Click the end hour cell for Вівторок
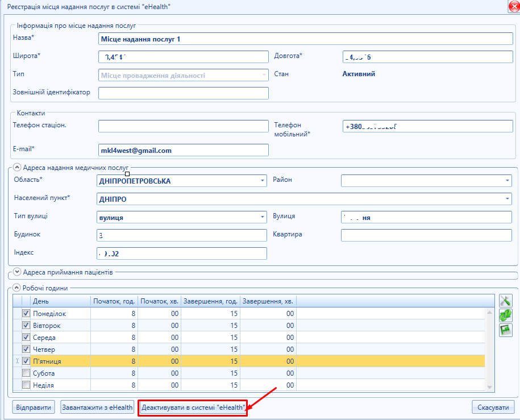Screen dimensions: 520x420 tap(210, 326)
